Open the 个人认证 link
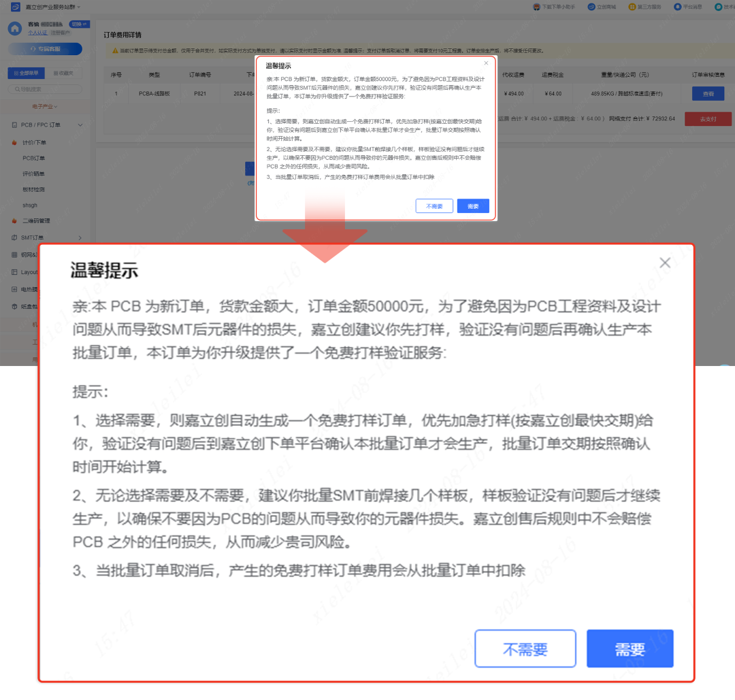The width and height of the screenshot is (735, 700). pyautogui.click(x=37, y=33)
